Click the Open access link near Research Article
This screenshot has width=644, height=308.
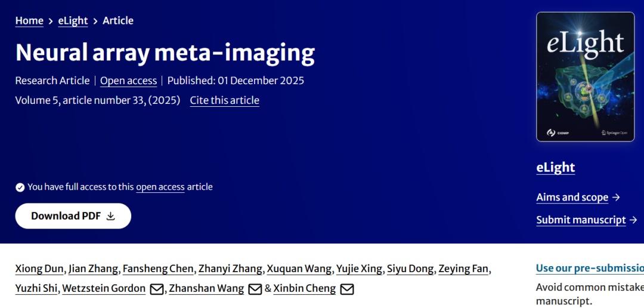pyautogui.click(x=128, y=81)
